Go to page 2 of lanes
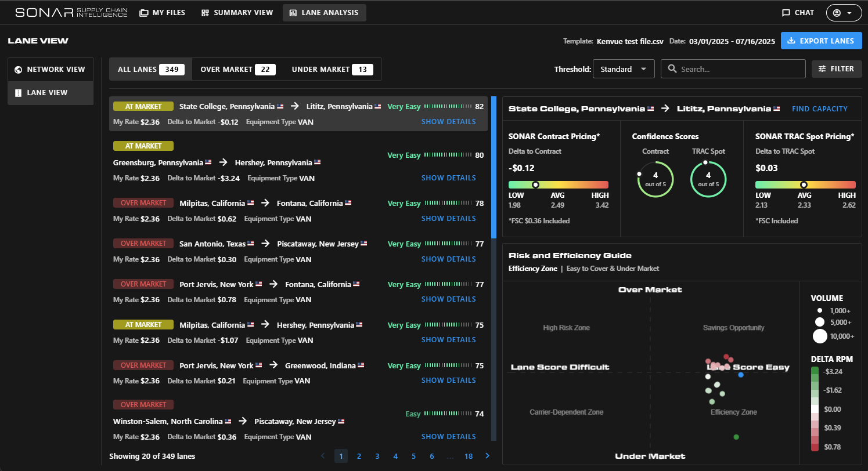The image size is (868, 471). pyautogui.click(x=359, y=456)
